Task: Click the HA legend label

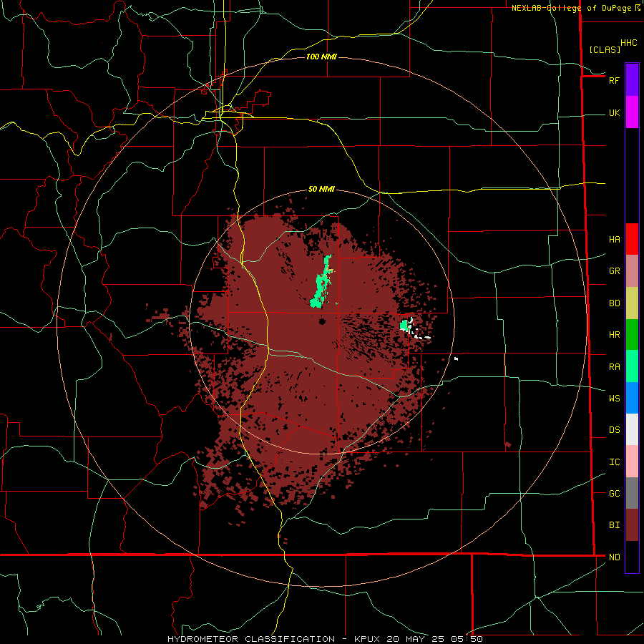Action: [x=614, y=239]
